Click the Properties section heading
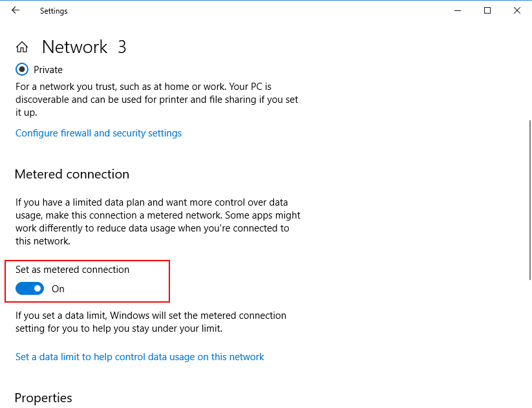532x408 pixels. point(43,398)
